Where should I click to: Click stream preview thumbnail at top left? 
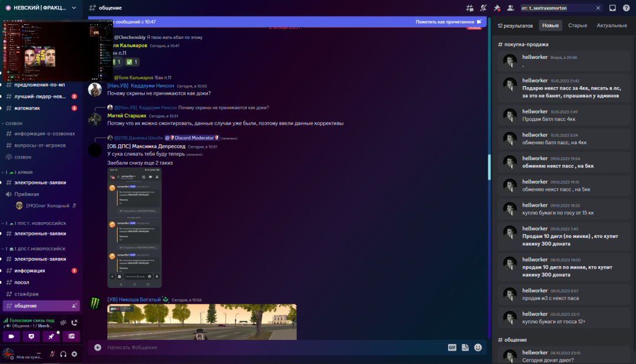point(57,51)
